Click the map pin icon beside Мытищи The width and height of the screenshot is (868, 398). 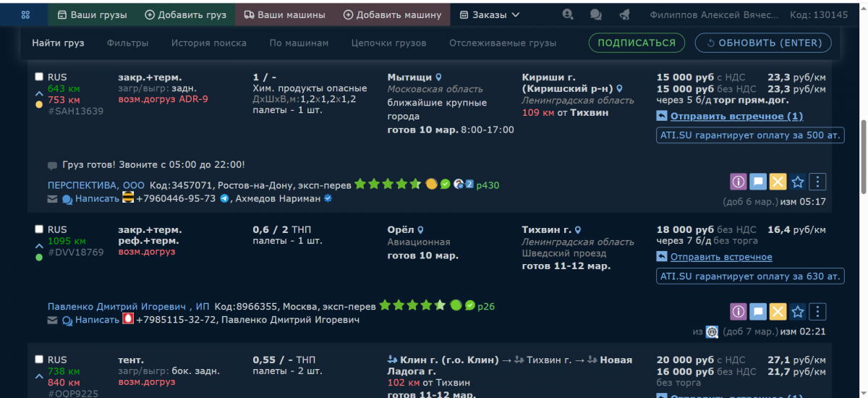coord(438,77)
